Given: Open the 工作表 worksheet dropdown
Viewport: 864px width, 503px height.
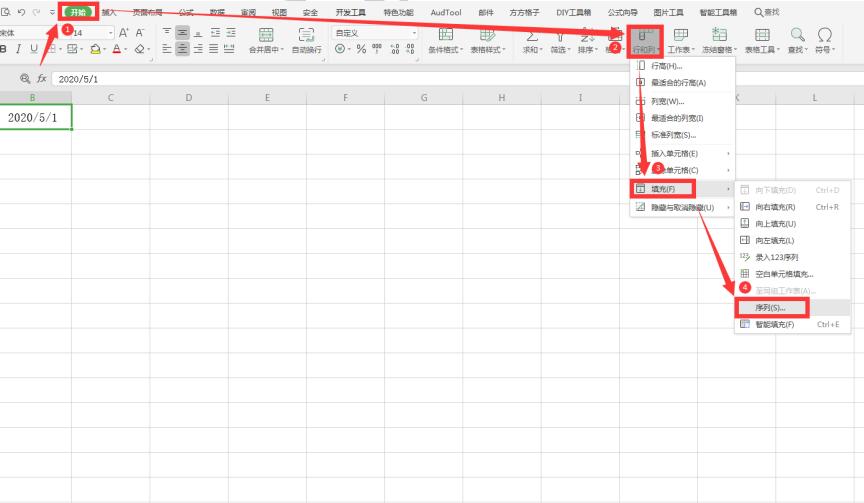Looking at the screenshot, I should pyautogui.click(x=681, y=41).
